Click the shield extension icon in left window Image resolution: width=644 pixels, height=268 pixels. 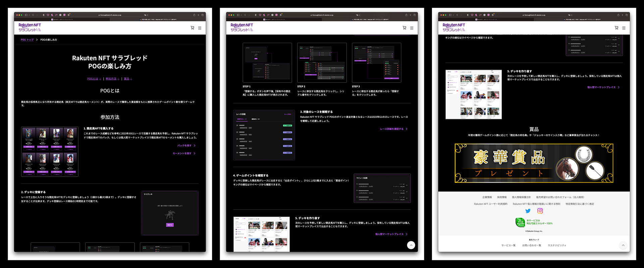click(48, 15)
